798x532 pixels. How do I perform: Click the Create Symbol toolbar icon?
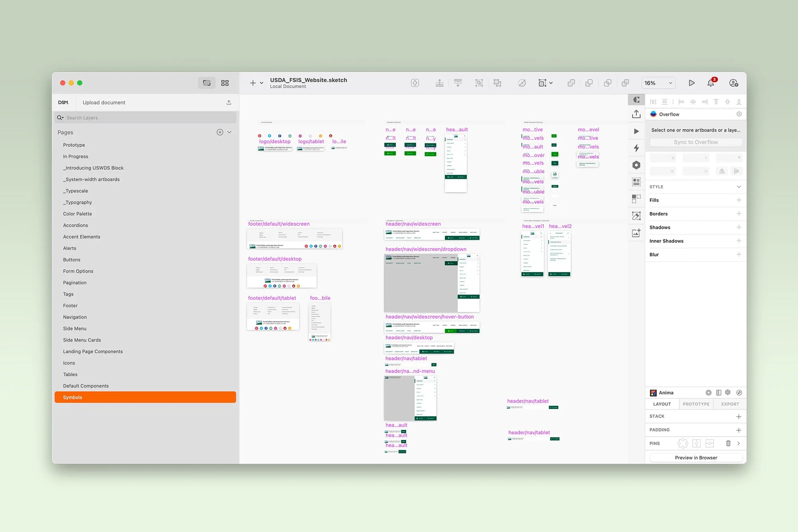pyautogui.click(x=415, y=83)
